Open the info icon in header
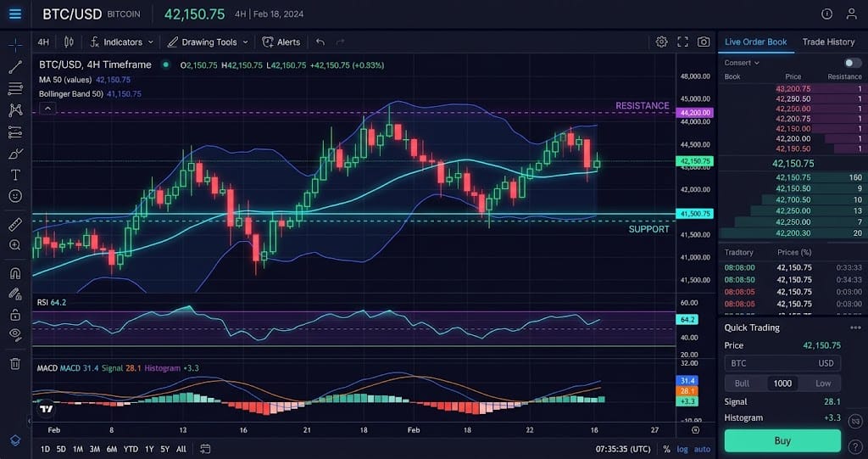 826,14
